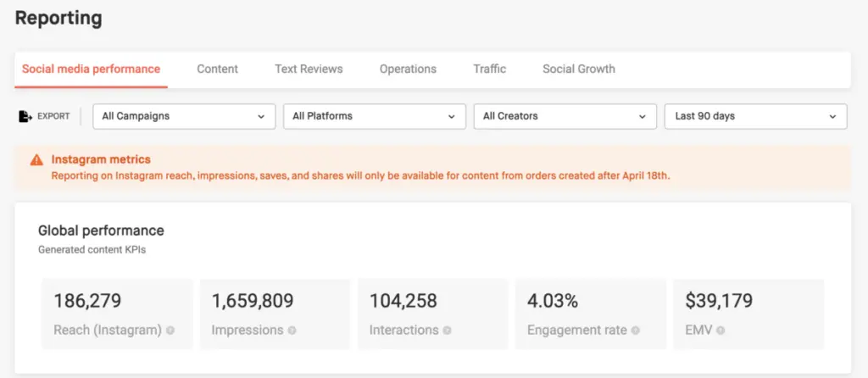868x378 pixels.
Task: Open the Social Growth tab
Action: 579,69
